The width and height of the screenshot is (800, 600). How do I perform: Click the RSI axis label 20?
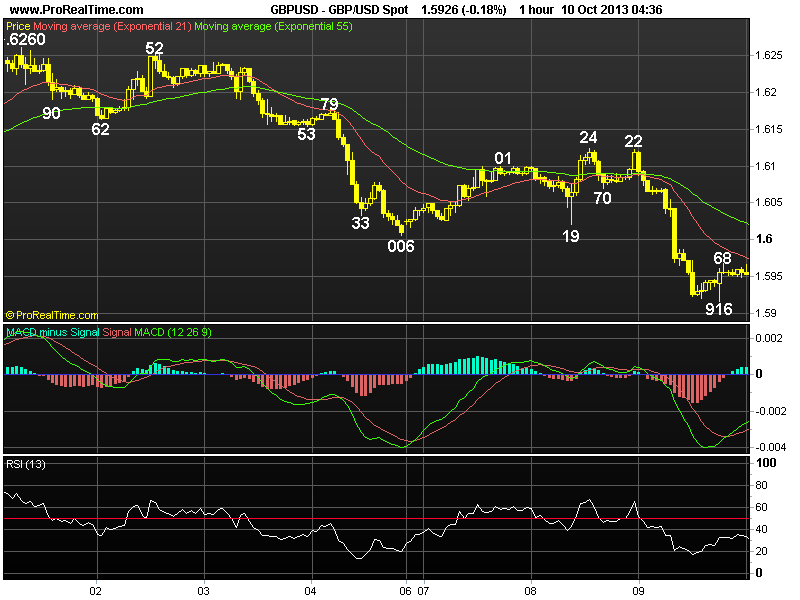761,551
